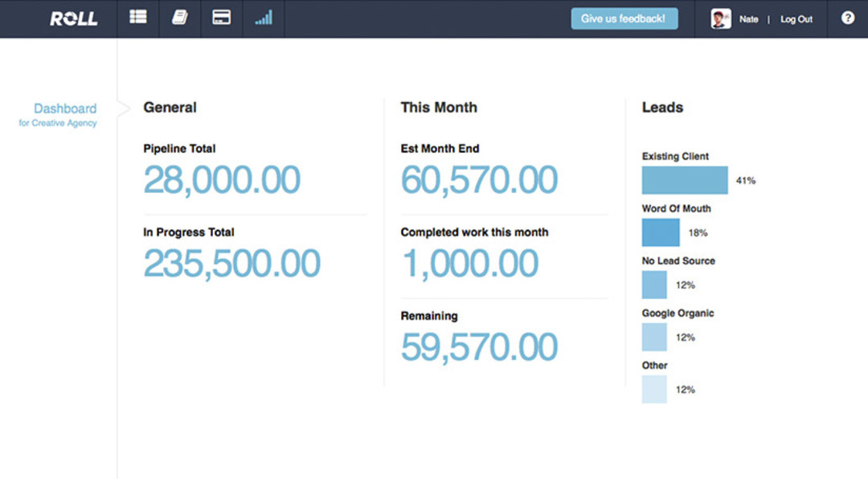
Task: Open the list view icon in navbar
Action: pyautogui.click(x=138, y=17)
